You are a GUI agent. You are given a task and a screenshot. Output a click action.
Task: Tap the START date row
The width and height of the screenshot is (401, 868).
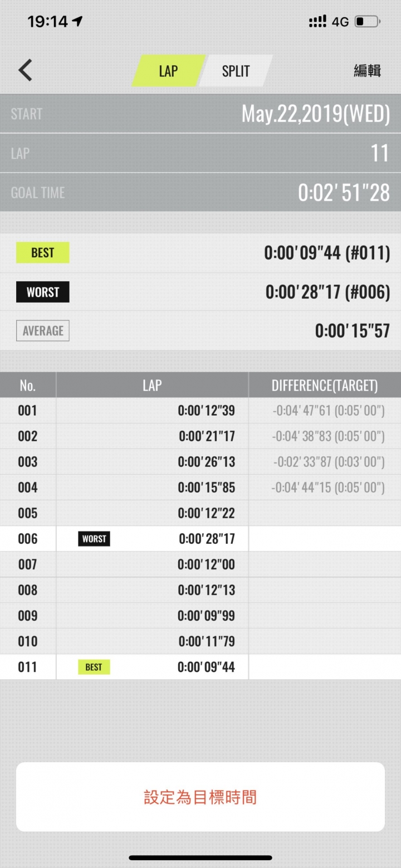tap(200, 114)
